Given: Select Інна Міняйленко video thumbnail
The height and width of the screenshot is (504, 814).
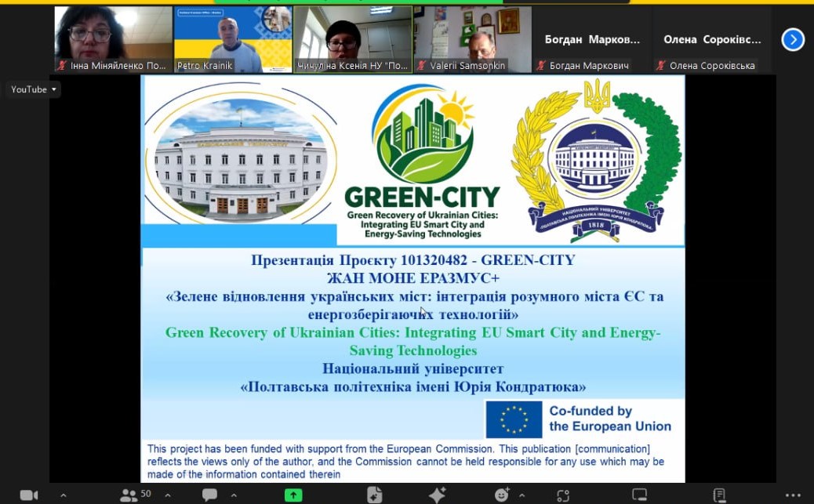Looking at the screenshot, I should pos(113,39).
